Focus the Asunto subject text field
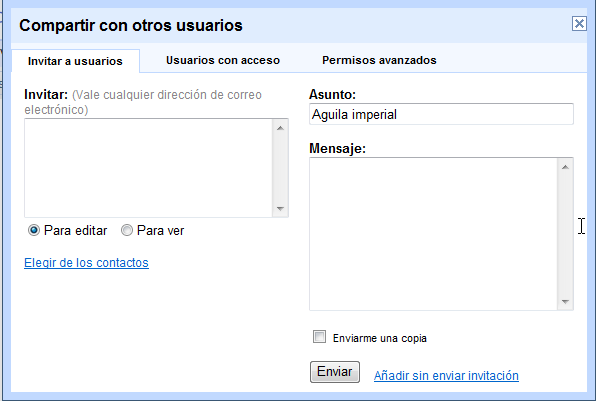Viewport: 596px width, 401px height. click(x=441, y=114)
